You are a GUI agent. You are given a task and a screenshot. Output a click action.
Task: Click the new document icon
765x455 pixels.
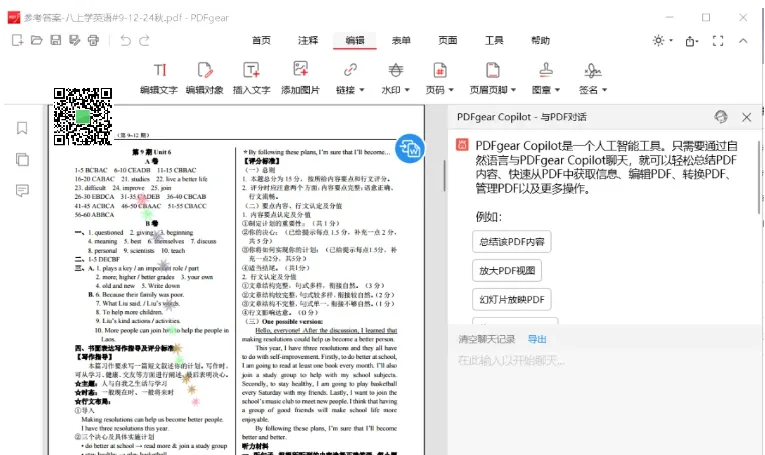(x=18, y=40)
